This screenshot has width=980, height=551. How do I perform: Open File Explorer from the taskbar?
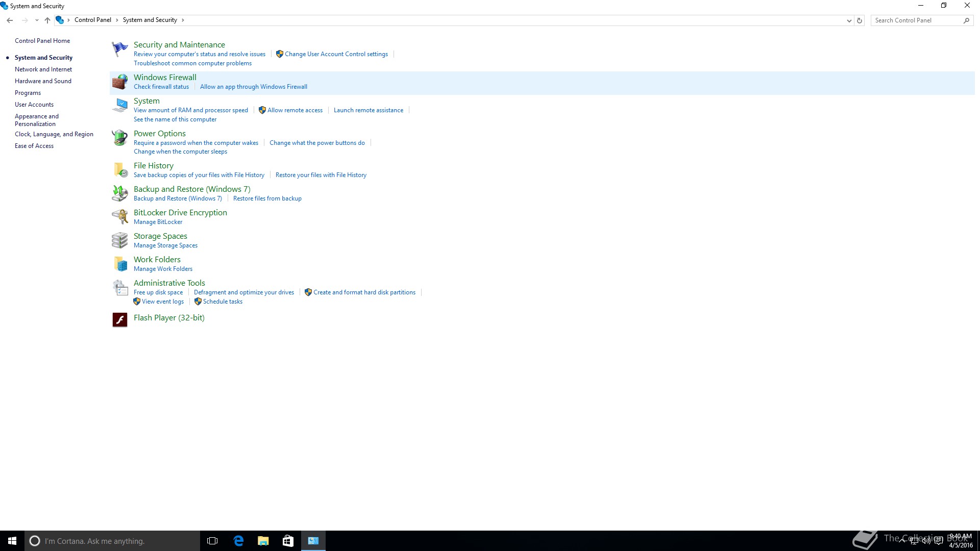(x=263, y=541)
